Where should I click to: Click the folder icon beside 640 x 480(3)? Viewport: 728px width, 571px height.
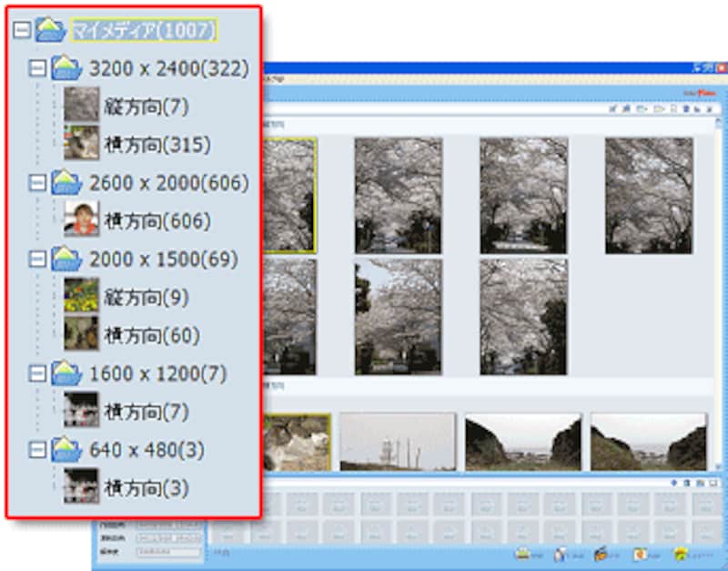coord(66,450)
